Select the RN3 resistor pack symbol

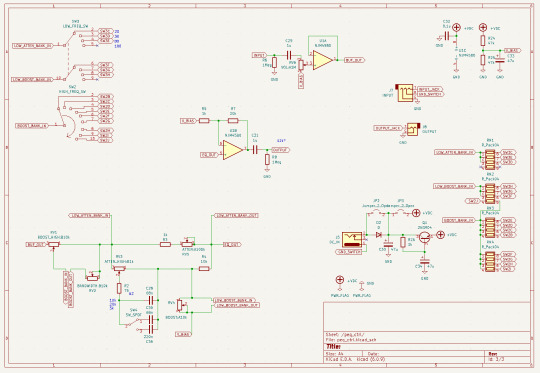pyautogui.click(x=490, y=227)
